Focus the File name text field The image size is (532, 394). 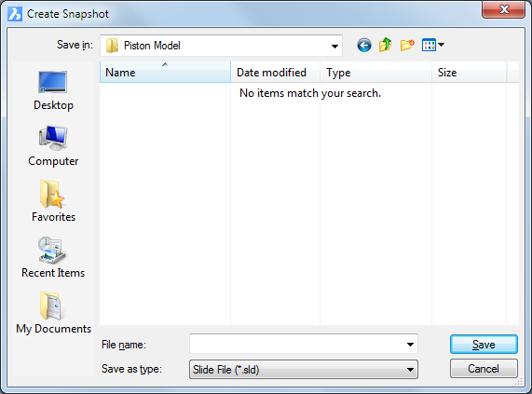297,345
